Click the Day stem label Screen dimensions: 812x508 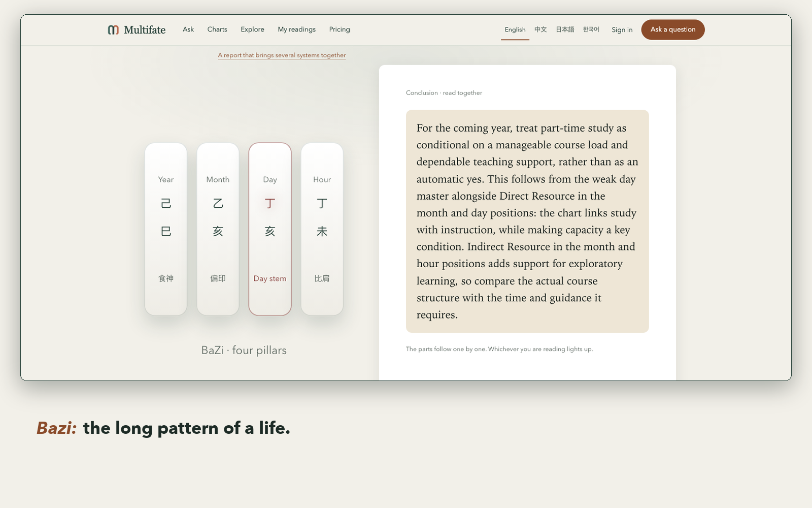270,278
